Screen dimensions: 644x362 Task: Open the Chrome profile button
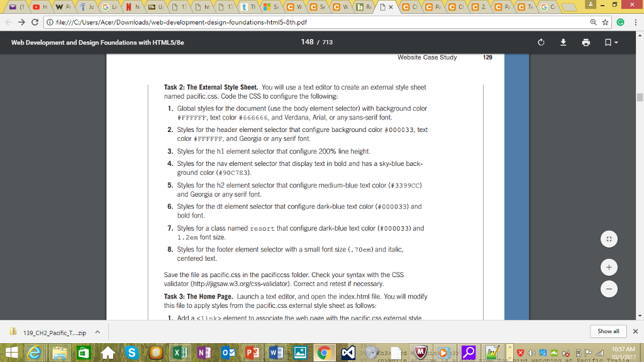click(x=590, y=4)
